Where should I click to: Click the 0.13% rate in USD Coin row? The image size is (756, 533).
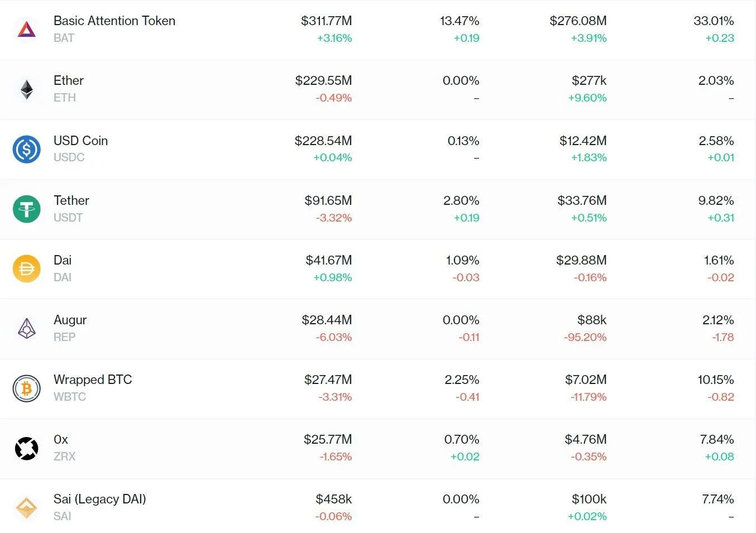pos(463,141)
